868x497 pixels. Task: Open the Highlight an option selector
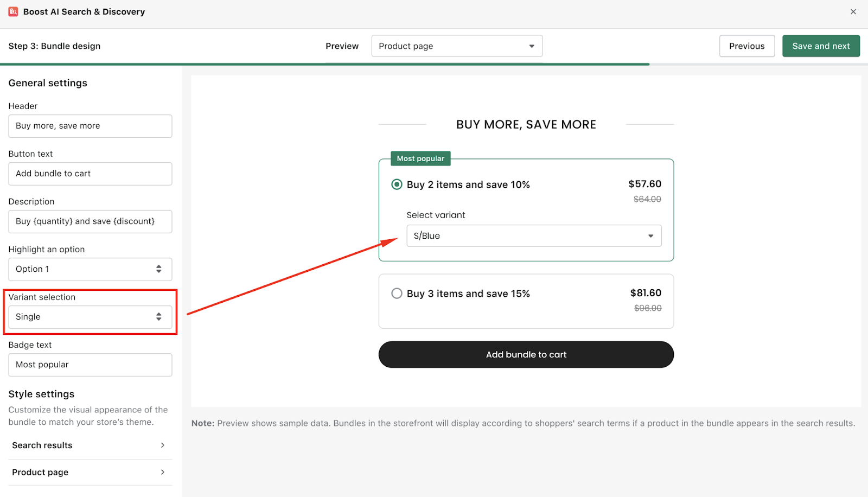click(90, 269)
